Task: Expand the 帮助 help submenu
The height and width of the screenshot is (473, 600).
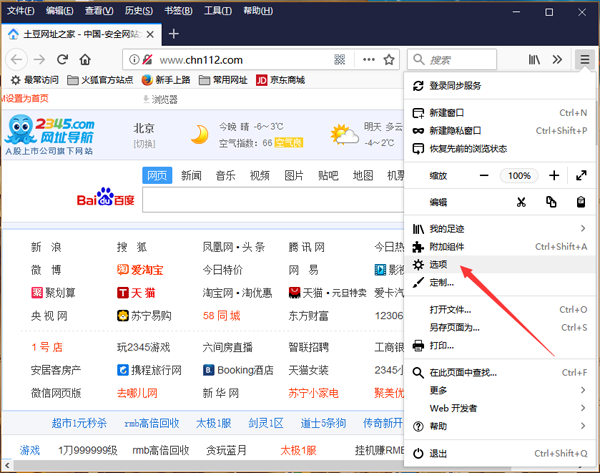Action: pos(500,426)
